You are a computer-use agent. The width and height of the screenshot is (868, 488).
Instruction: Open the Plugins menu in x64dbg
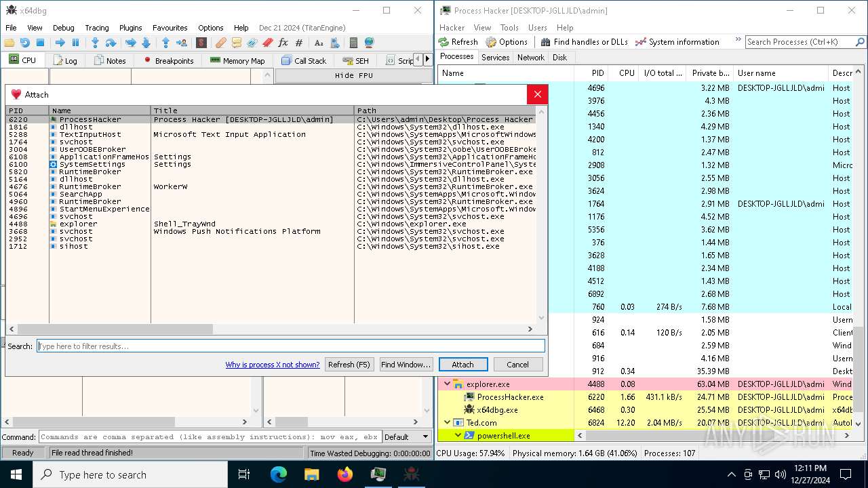[130, 28]
